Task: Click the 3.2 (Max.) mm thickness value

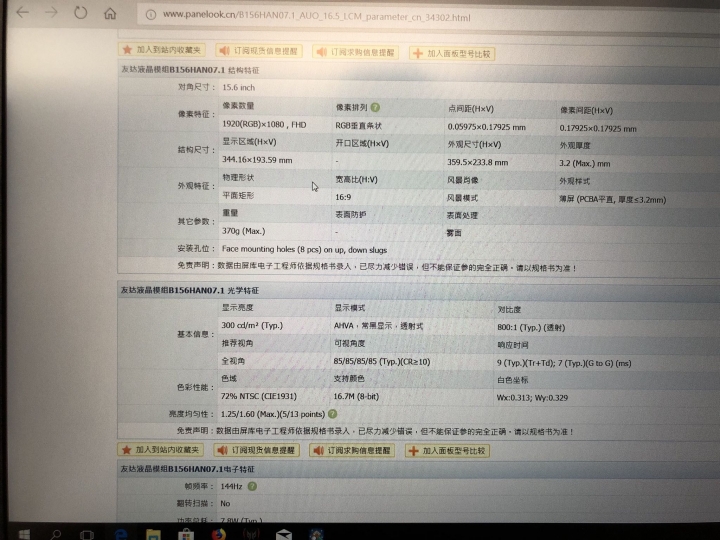Action: click(x=585, y=163)
